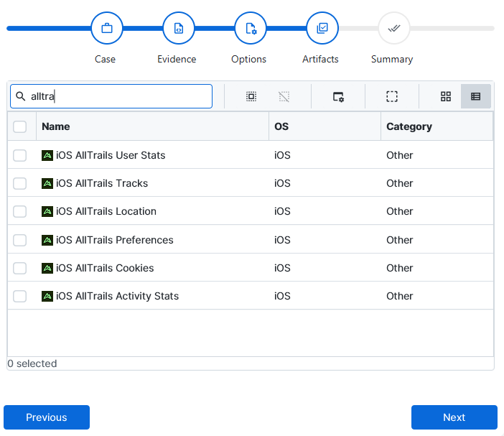
Task: Check the iOS AllTrails User Stats box
Action: (x=20, y=155)
